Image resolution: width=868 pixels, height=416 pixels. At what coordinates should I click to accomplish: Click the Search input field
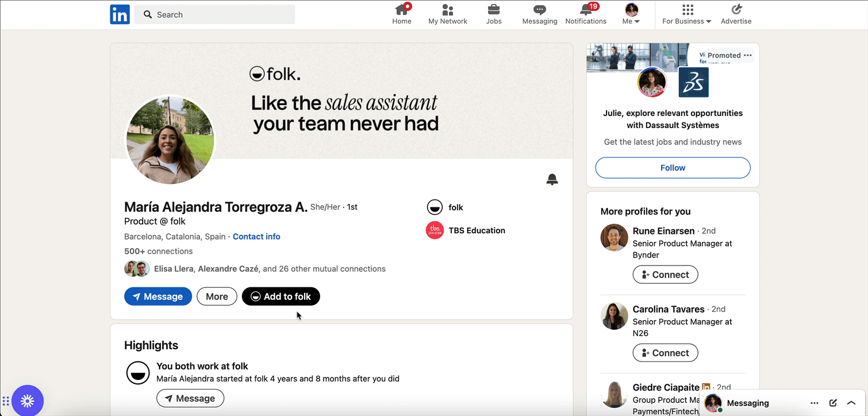point(214,14)
